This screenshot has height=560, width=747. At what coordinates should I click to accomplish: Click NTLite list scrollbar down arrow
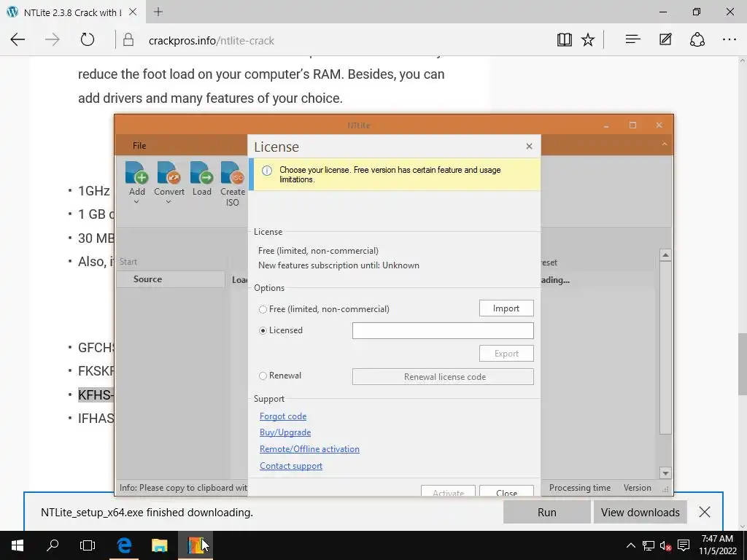(x=665, y=472)
